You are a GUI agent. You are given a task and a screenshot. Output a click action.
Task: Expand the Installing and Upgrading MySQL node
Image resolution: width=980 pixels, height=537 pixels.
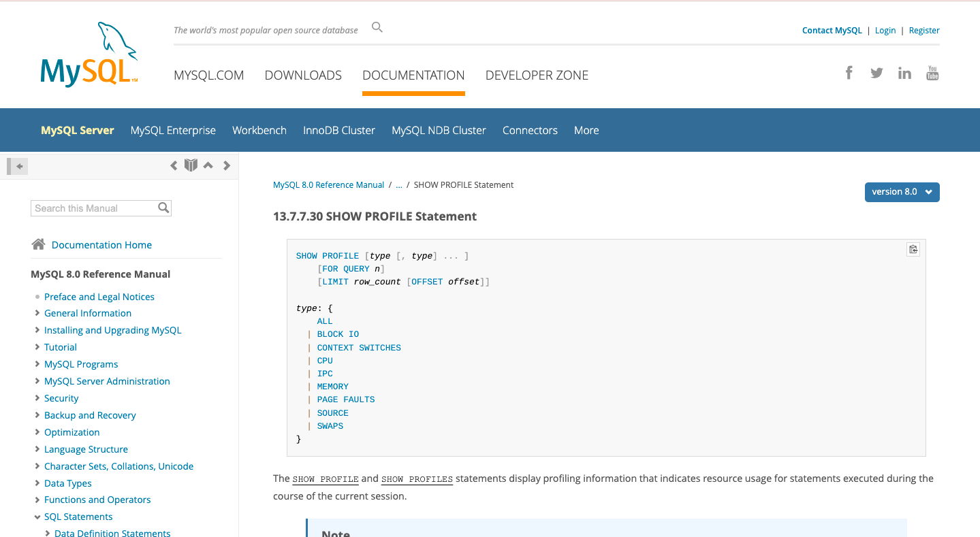click(37, 330)
